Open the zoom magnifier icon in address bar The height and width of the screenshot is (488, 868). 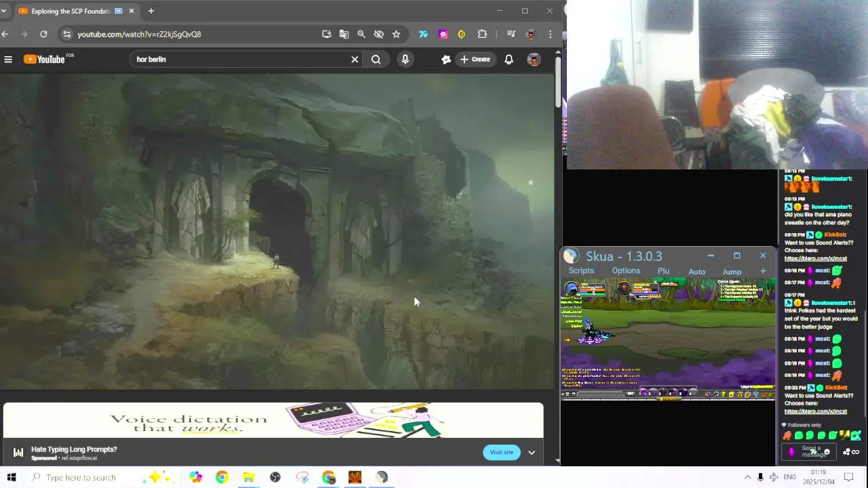tap(361, 34)
